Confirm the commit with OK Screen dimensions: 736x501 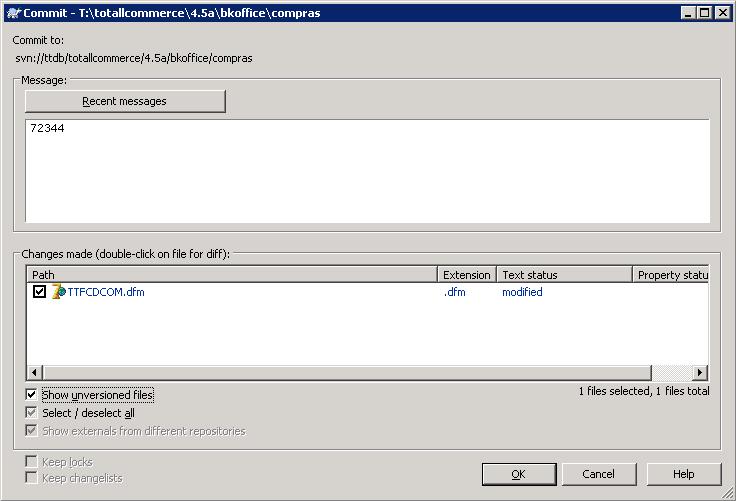pos(519,474)
